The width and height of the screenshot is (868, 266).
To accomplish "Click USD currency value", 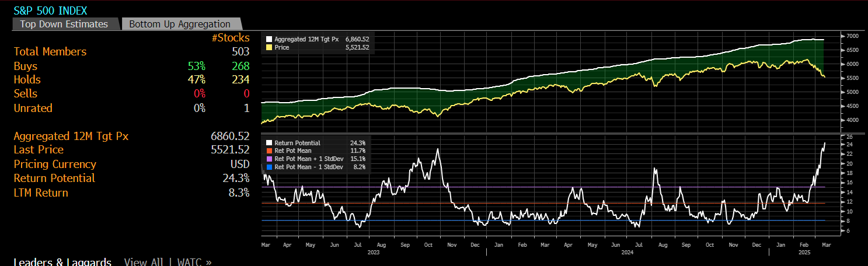I will click(240, 164).
